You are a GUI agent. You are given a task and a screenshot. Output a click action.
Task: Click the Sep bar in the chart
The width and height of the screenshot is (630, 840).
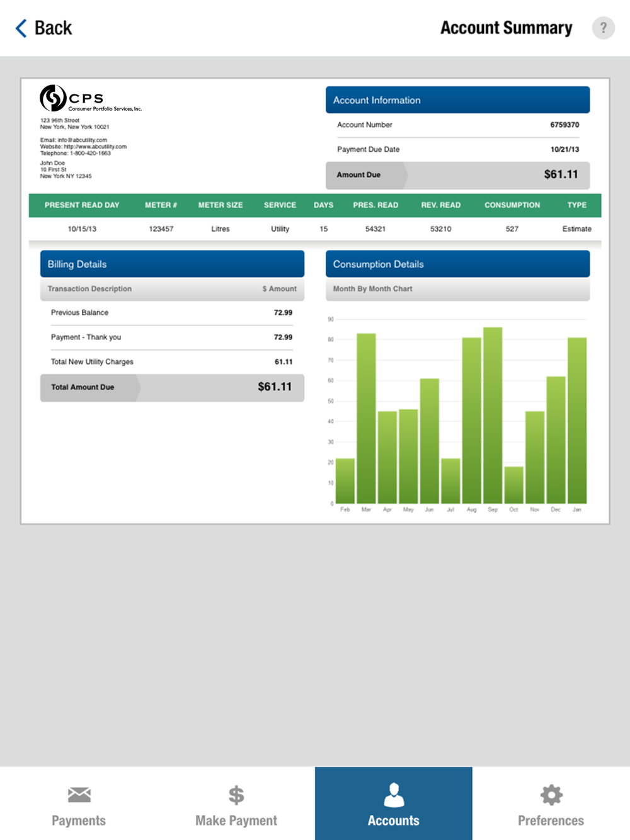pyautogui.click(x=493, y=416)
